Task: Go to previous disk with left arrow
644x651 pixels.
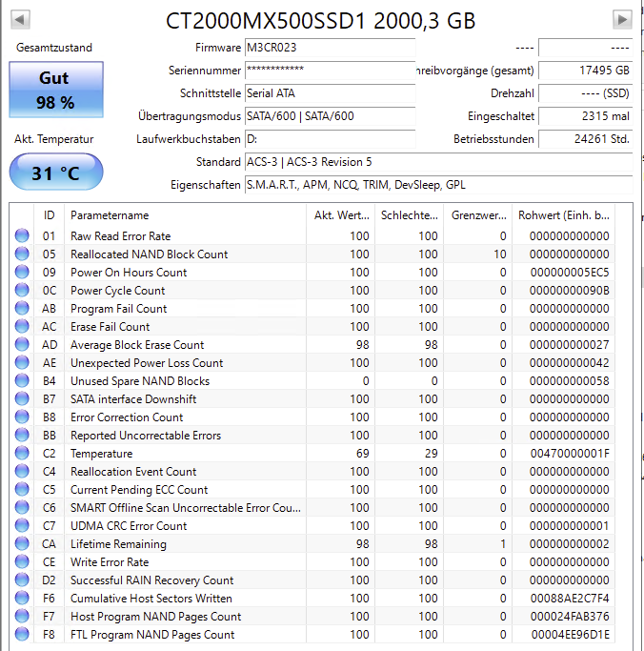Action: [x=20, y=19]
